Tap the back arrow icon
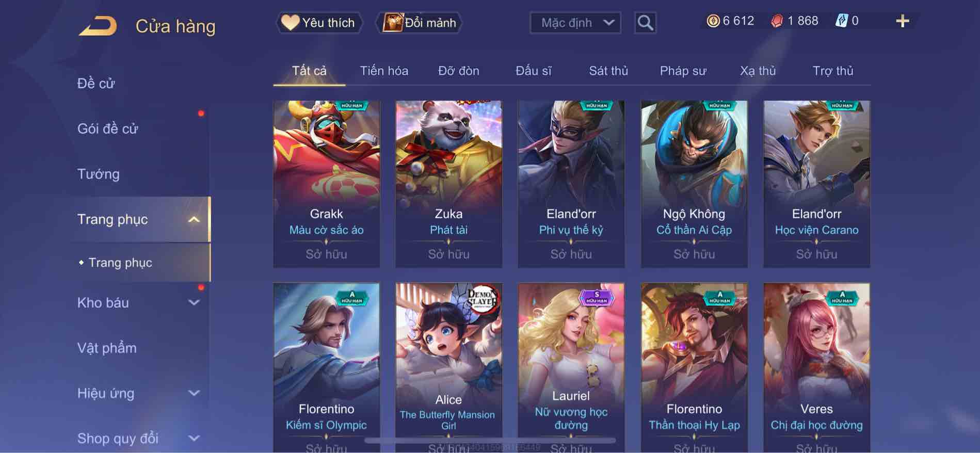980x453 pixels. [x=98, y=26]
